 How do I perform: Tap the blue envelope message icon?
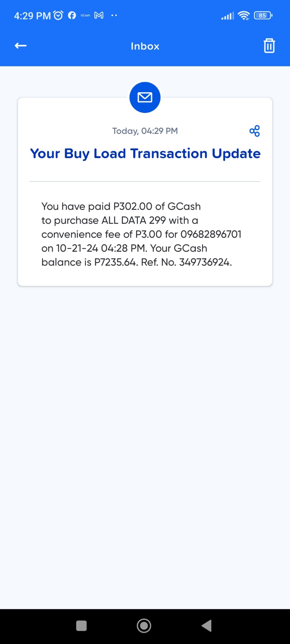145,97
